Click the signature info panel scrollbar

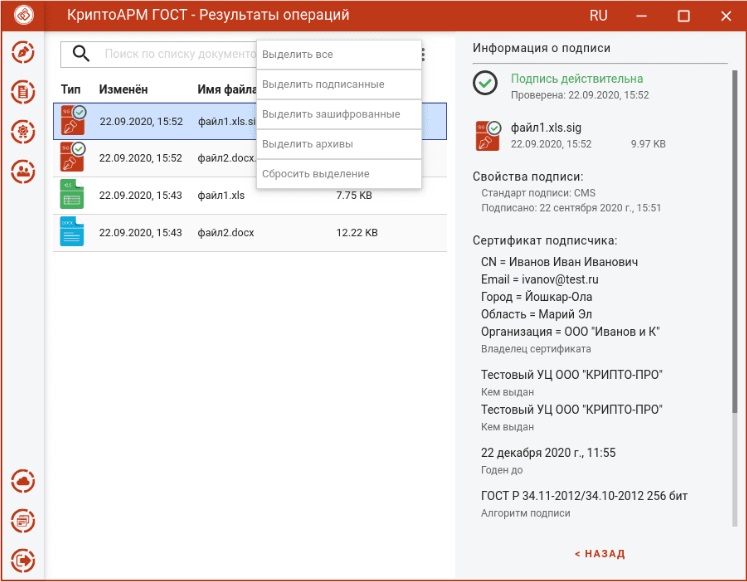[x=734, y=241]
